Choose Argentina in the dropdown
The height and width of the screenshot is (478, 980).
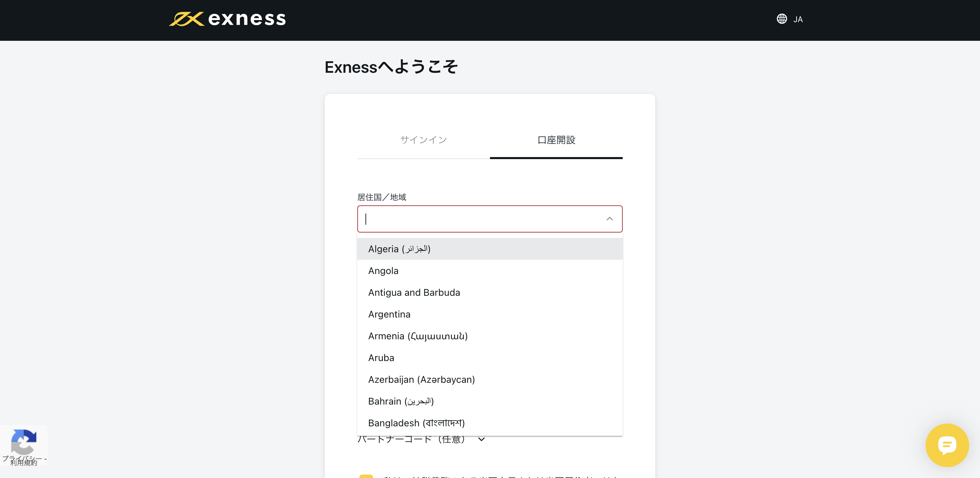[490, 314]
